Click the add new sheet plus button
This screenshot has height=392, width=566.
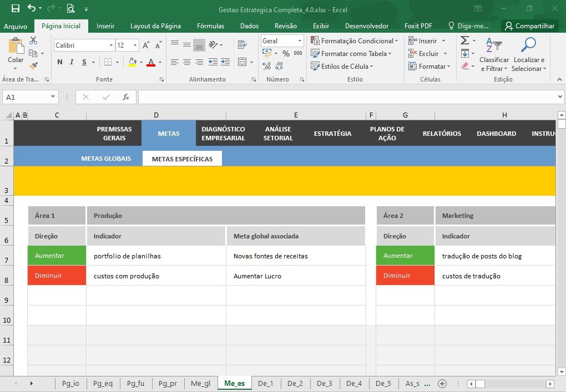click(442, 383)
